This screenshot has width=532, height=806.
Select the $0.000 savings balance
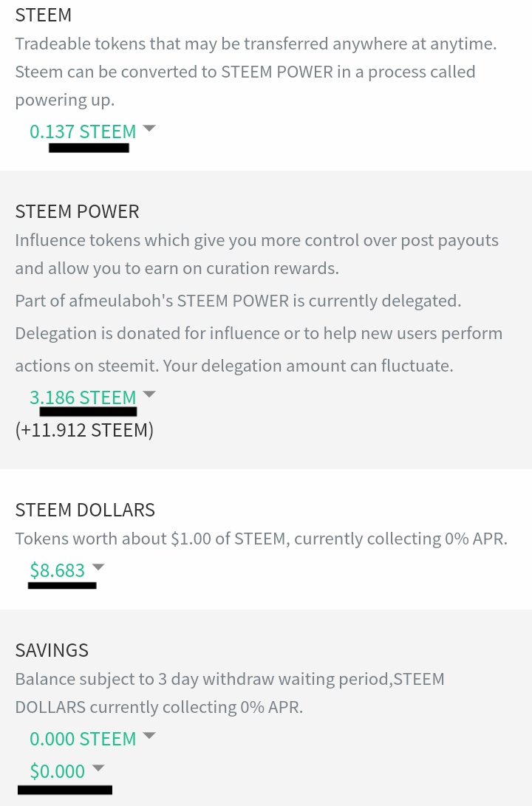click(x=57, y=771)
